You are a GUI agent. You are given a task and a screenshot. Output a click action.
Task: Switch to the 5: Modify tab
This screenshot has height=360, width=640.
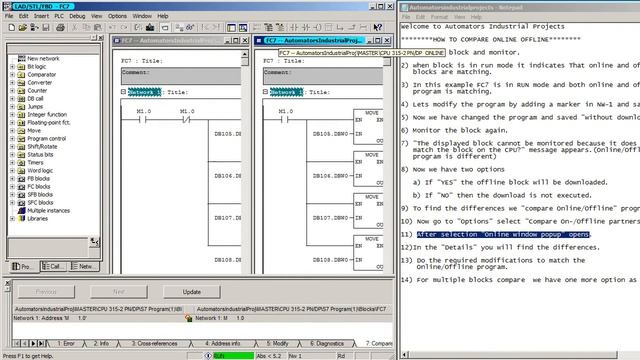[278, 344]
